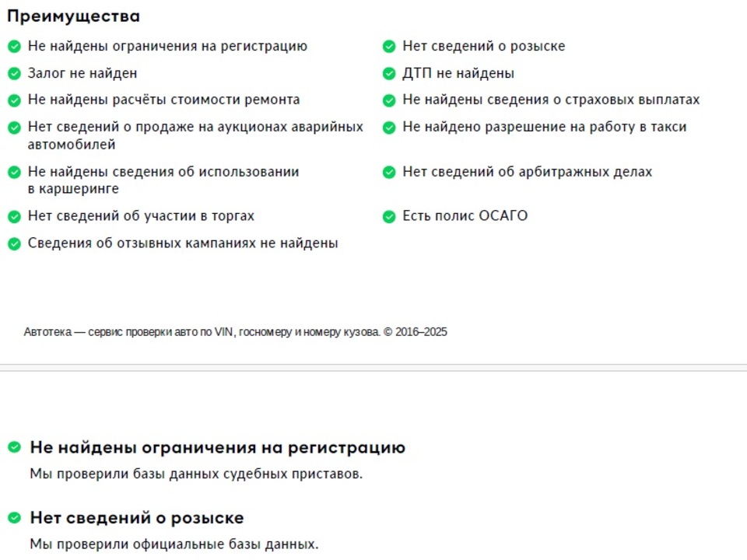Open 'Не найдены сведения о страховых выплатах' item
The height and width of the screenshot is (560, 747).
tap(551, 100)
